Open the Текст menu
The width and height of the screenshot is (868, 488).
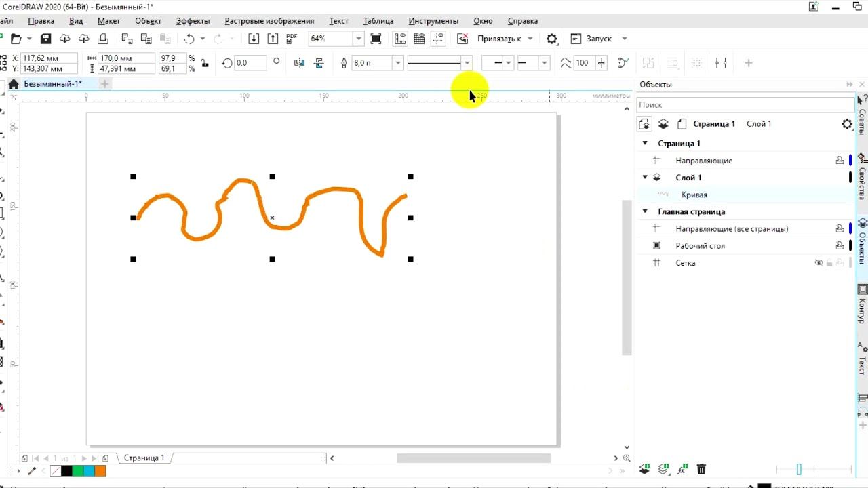tap(338, 21)
